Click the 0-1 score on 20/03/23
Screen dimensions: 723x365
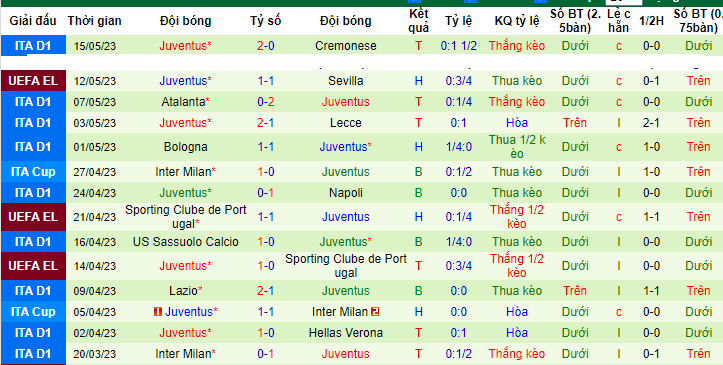266,354
